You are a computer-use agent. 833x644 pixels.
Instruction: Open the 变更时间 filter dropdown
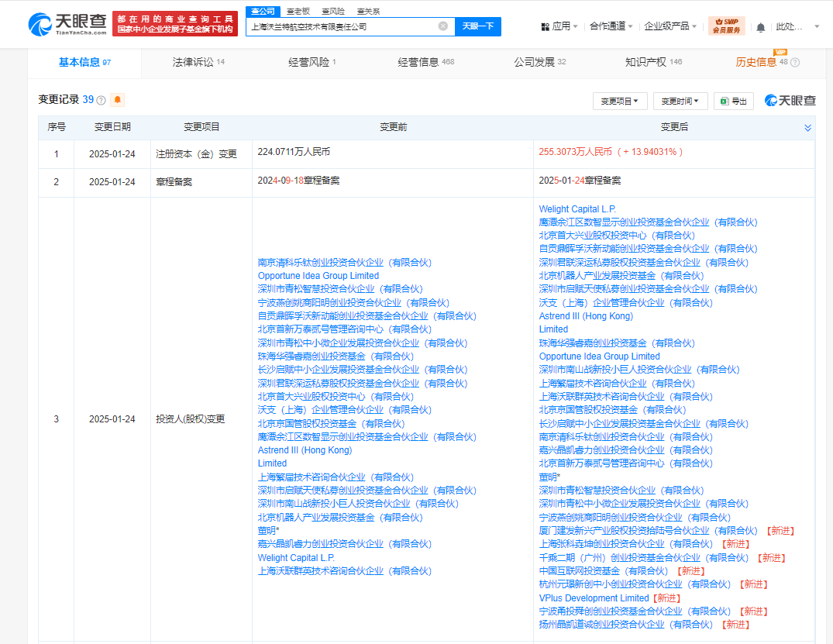(680, 101)
